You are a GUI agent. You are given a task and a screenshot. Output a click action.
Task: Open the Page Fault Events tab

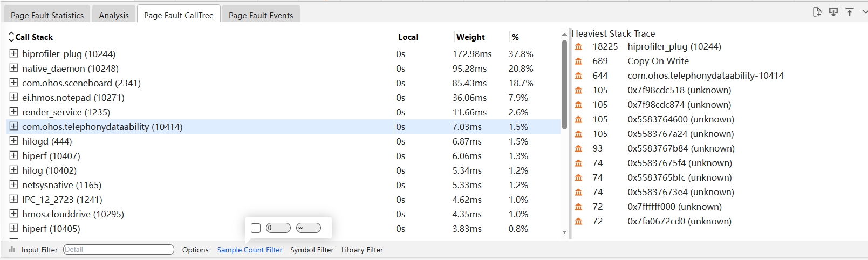point(261,15)
